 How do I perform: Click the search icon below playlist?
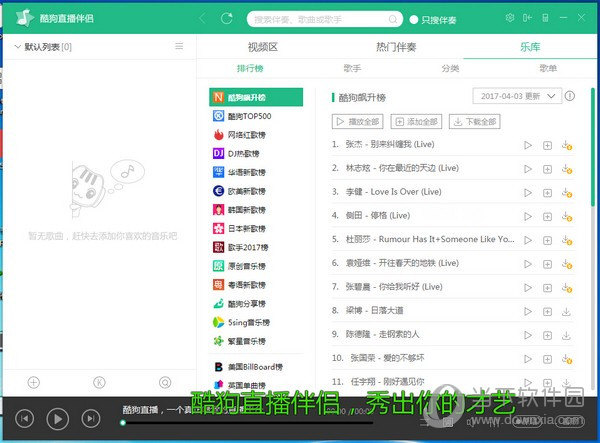165,382
